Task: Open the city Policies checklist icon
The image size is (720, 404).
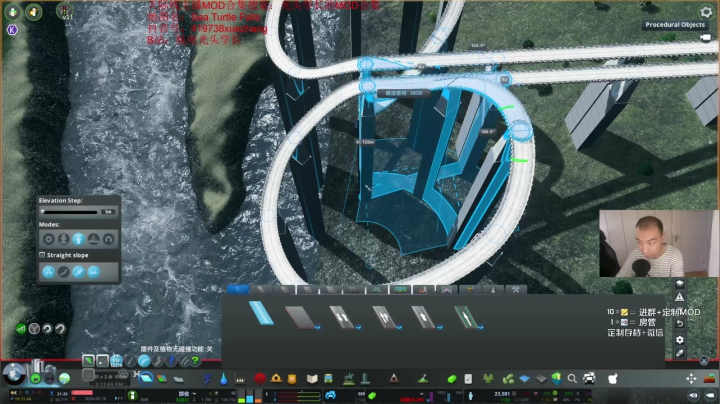Action: (468, 379)
